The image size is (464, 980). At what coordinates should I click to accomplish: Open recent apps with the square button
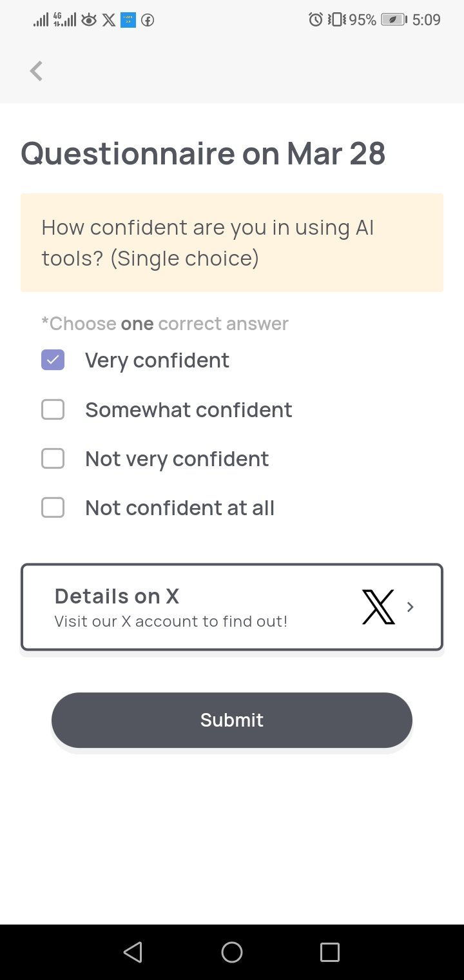point(329,952)
